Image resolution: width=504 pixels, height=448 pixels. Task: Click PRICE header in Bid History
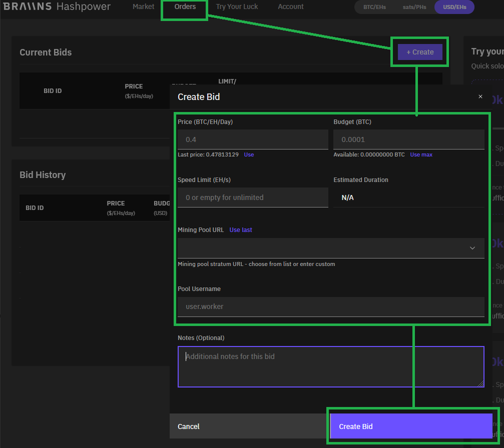pyautogui.click(x=116, y=203)
